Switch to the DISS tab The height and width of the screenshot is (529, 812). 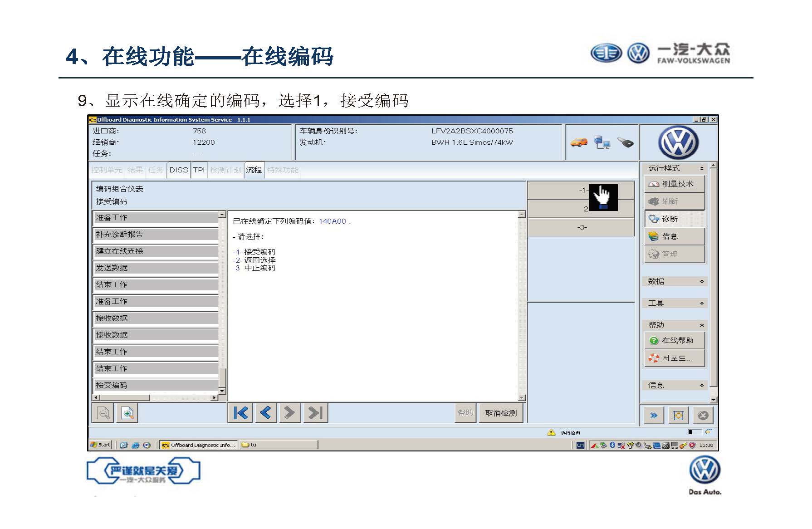click(x=178, y=170)
